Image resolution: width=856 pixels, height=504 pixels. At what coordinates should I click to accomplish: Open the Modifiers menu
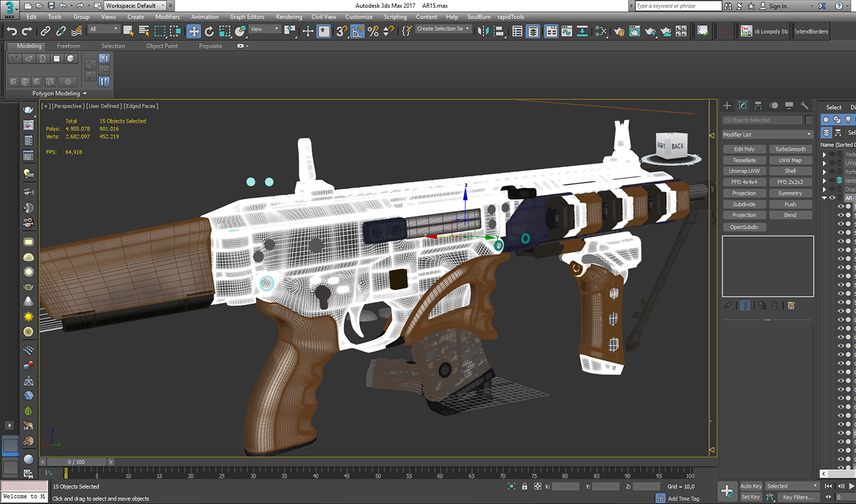(167, 17)
